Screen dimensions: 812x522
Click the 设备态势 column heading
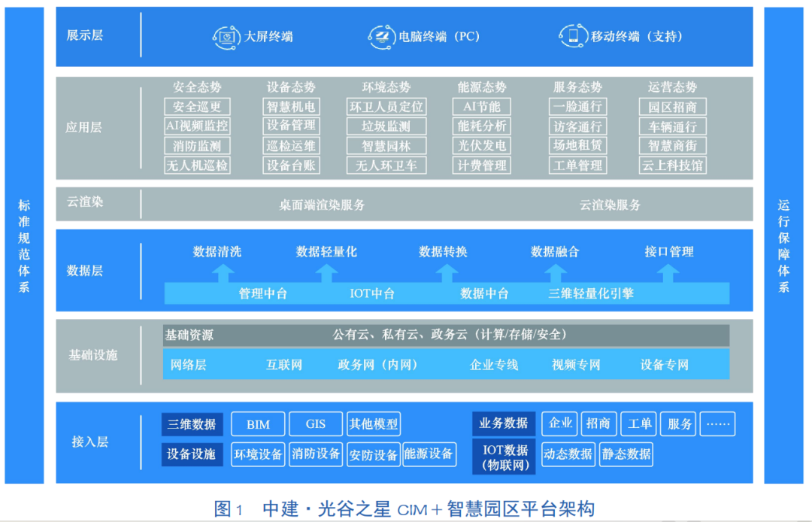(x=291, y=86)
